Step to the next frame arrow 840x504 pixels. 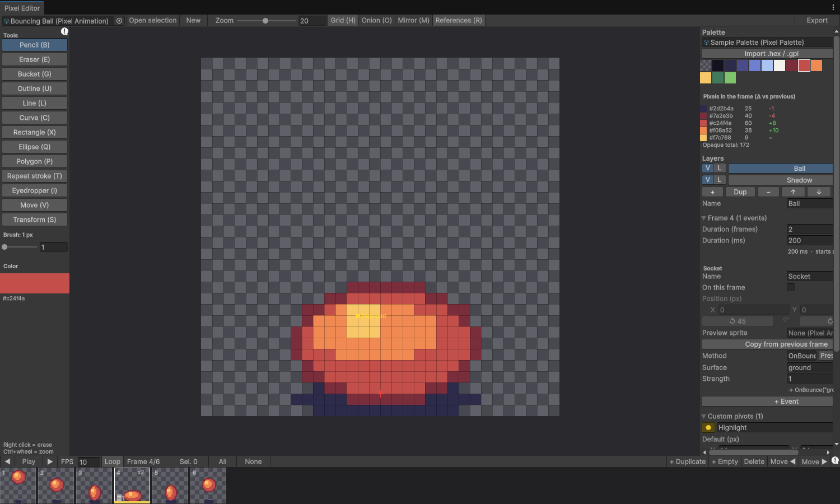tap(50, 461)
